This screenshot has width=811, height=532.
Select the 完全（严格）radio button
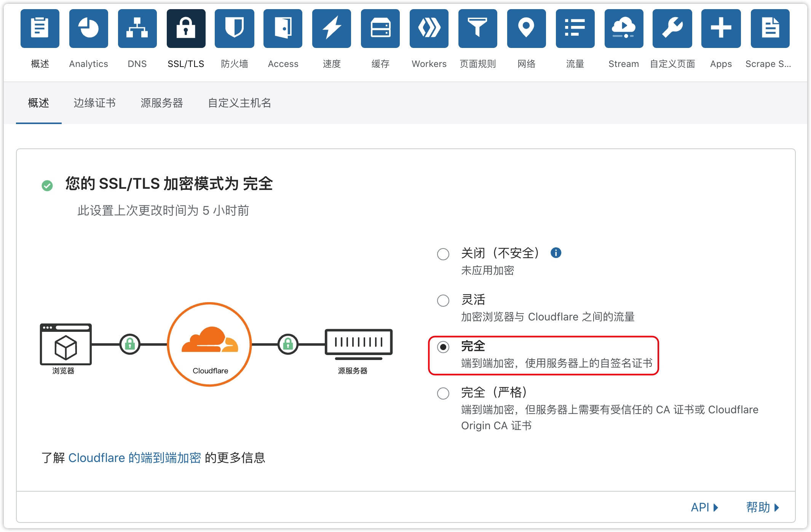coord(443,393)
